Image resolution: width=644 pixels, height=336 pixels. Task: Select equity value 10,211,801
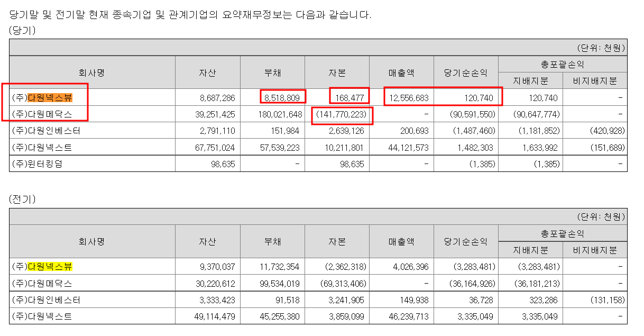click(x=344, y=148)
